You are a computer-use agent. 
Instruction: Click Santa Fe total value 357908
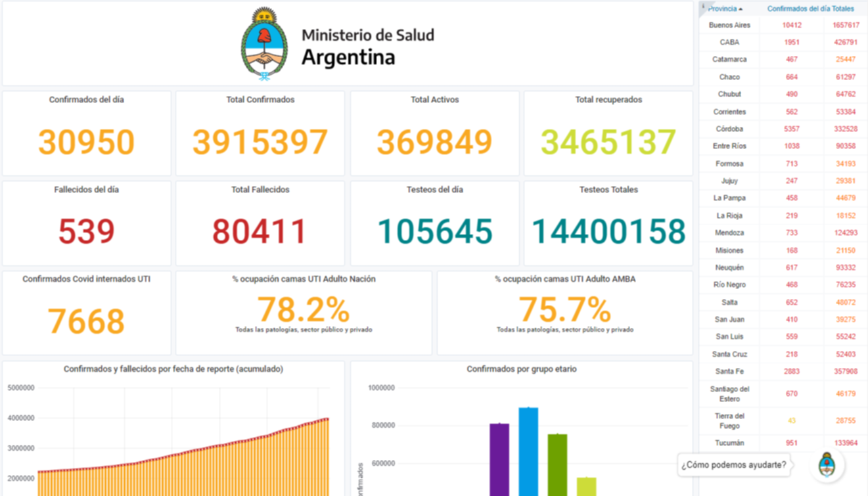point(846,371)
